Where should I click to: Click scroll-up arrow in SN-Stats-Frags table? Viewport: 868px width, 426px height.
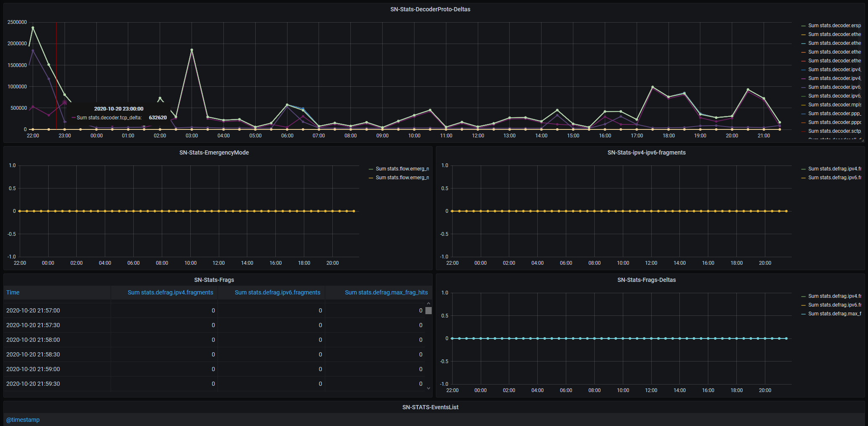point(428,303)
